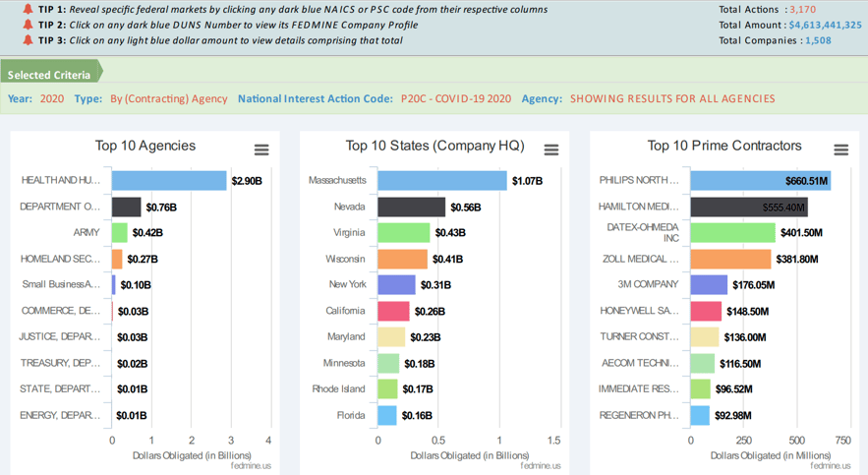Click the $176.05M value label
The image size is (868, 475).
coord(753,285)
